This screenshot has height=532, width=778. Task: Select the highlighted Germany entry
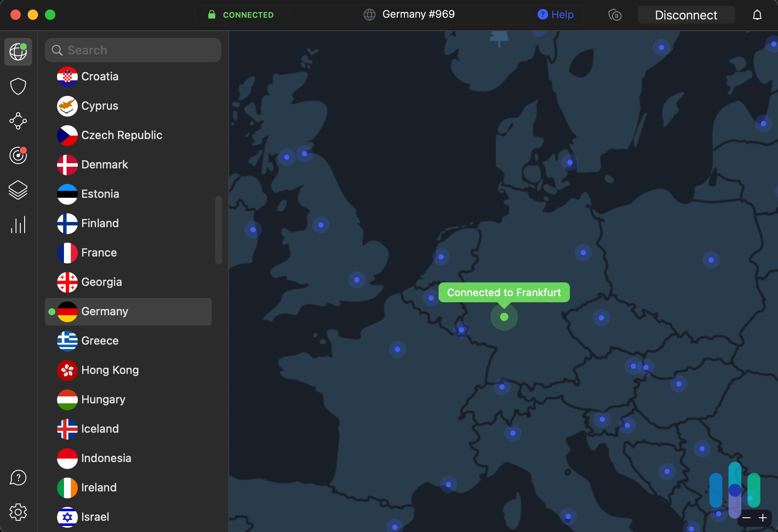(x=105, y=311)
